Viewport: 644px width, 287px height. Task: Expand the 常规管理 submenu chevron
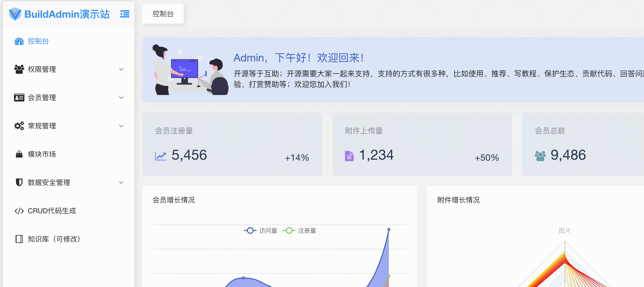(x=121, y=126)
